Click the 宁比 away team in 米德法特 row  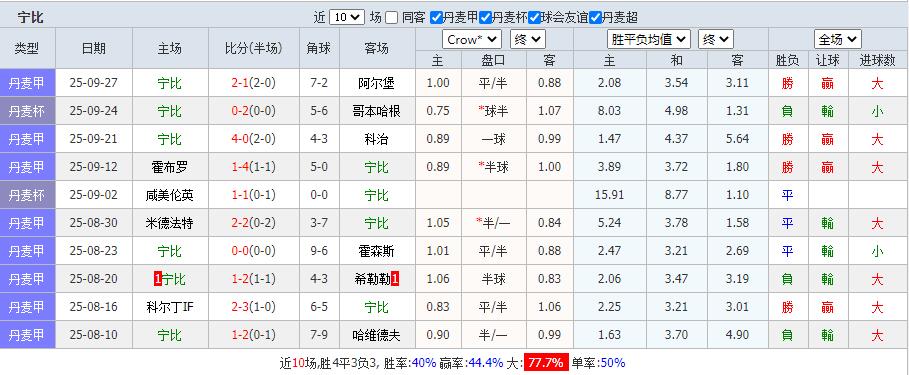click(376, 223)
